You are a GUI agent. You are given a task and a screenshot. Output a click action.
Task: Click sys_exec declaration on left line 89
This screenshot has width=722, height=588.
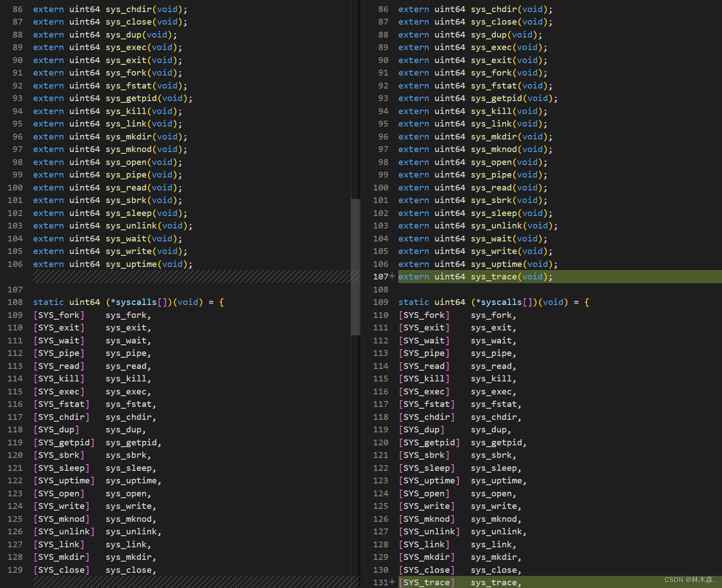pos(107,47)
